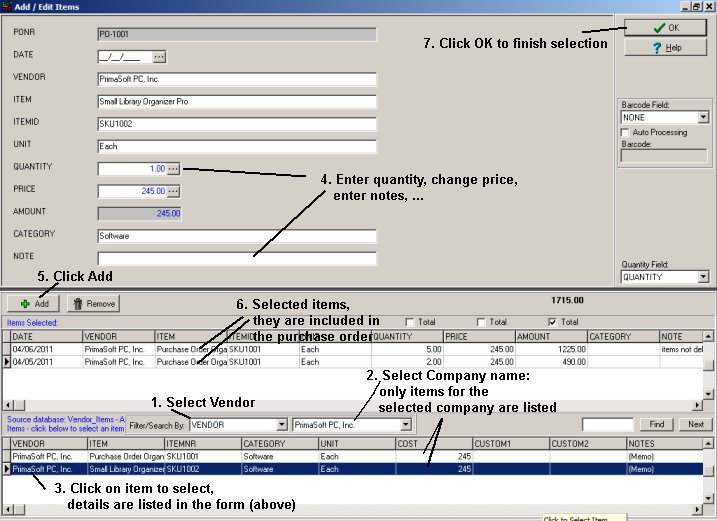Image resolution: width=717 pixels, height=521 pixels.
Task: Open the Filter/Search By VENDOR dropdown
Action: click(282, 425)
